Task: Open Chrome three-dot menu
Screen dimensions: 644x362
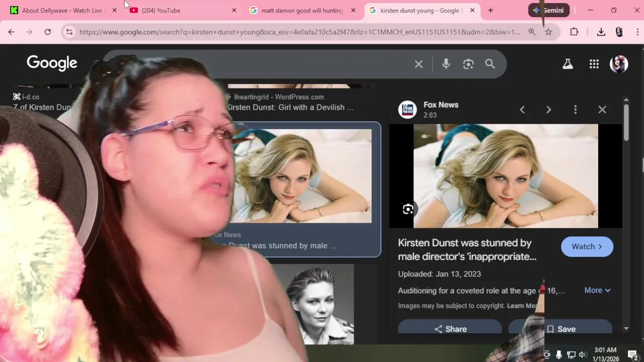Action: [637, 32]
